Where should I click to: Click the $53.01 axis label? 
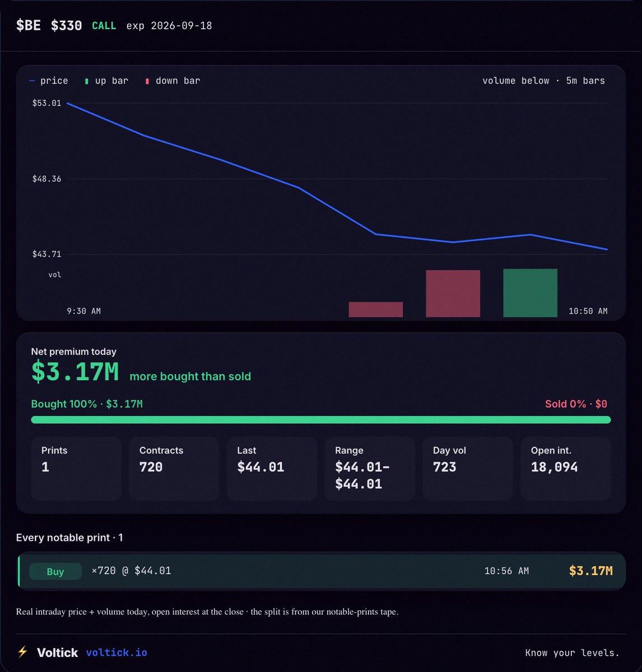(46, 103)
